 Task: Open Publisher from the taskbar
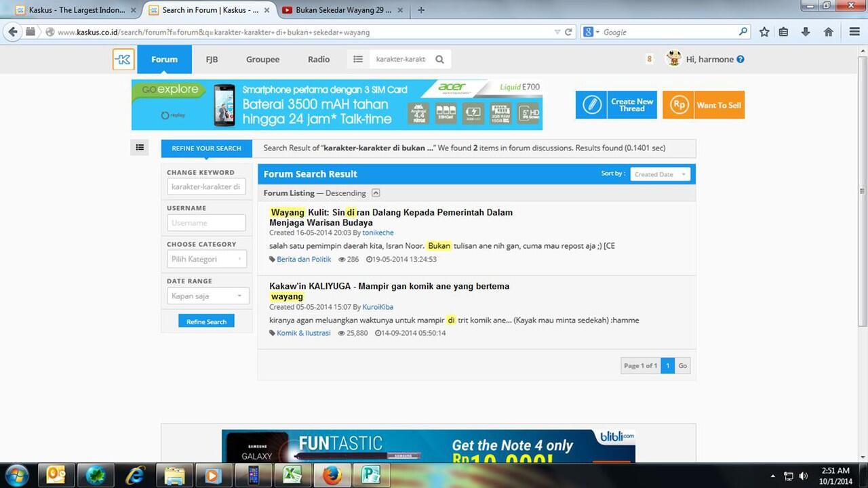coord(370,475)
